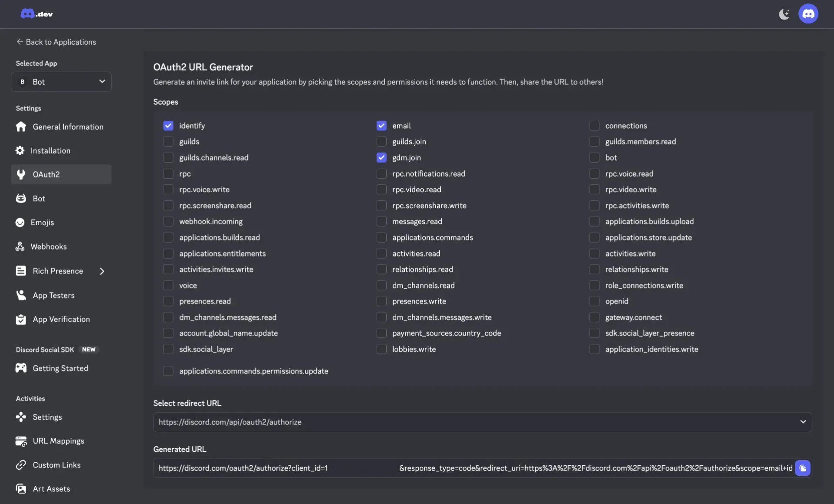
Task: Go to App Verification page
Action: [61, 319]
